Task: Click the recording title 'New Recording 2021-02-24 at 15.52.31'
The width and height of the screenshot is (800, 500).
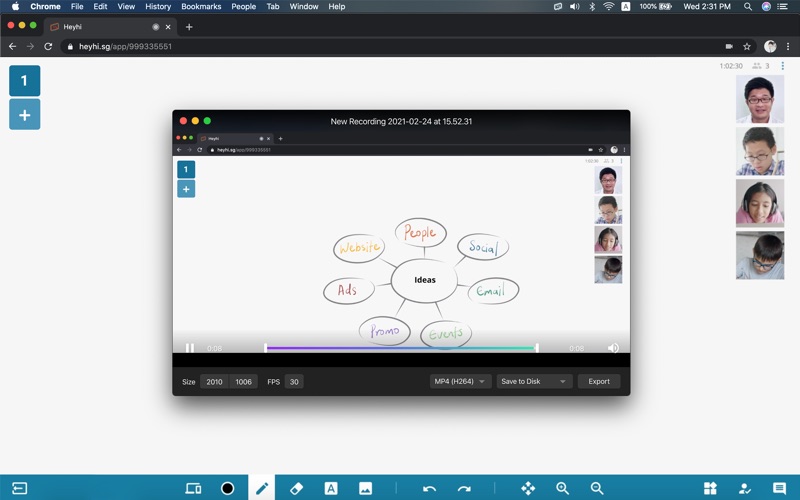Action: tap(401, 121)
